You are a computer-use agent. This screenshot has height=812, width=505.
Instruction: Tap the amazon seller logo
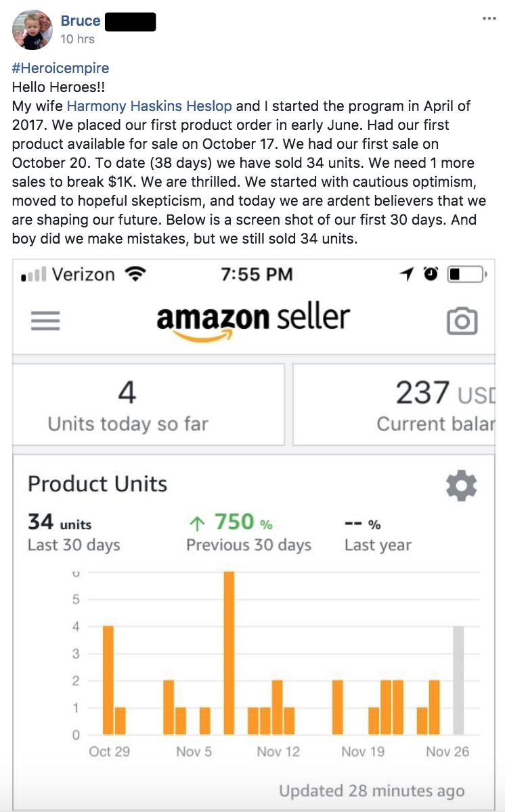[253, 320]
